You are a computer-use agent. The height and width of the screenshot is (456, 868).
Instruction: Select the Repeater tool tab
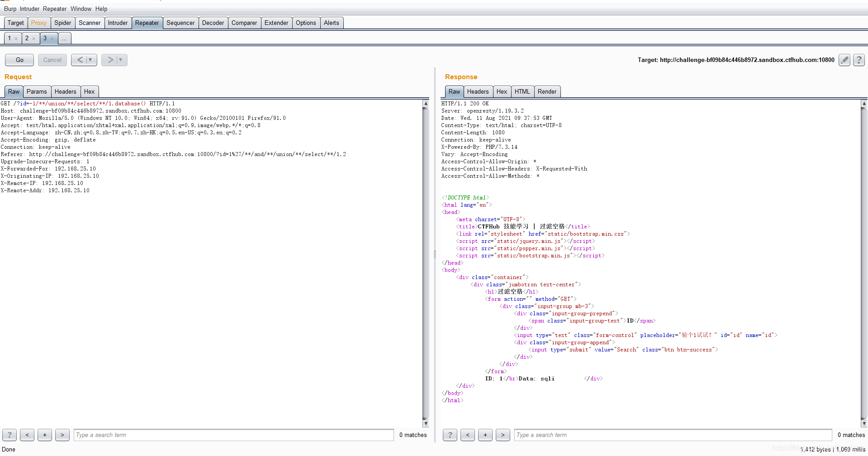point(147,23)
